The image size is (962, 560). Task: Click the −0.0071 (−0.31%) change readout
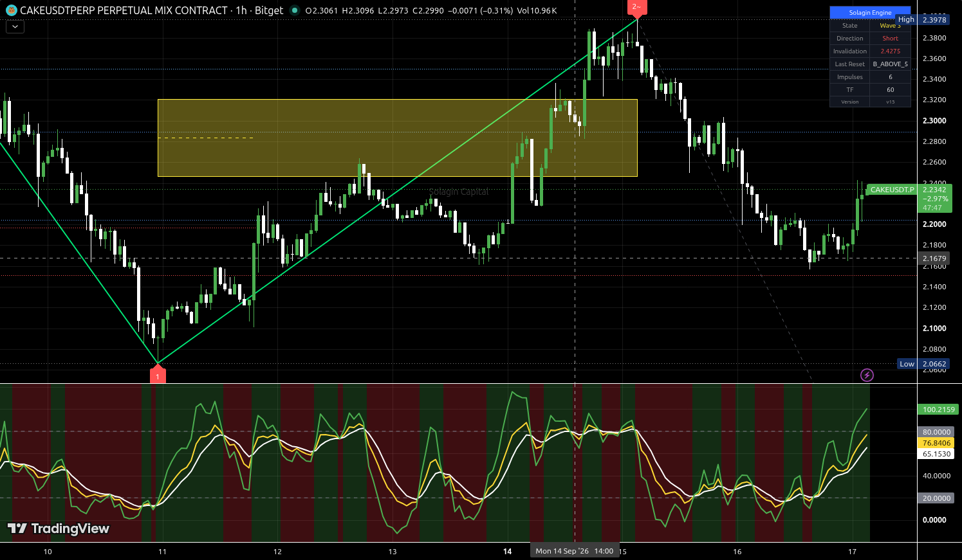click(x=481, y=11)
